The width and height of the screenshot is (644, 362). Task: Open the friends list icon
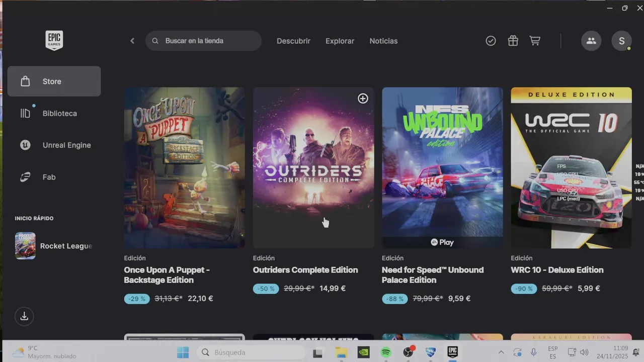pos(591,41)
